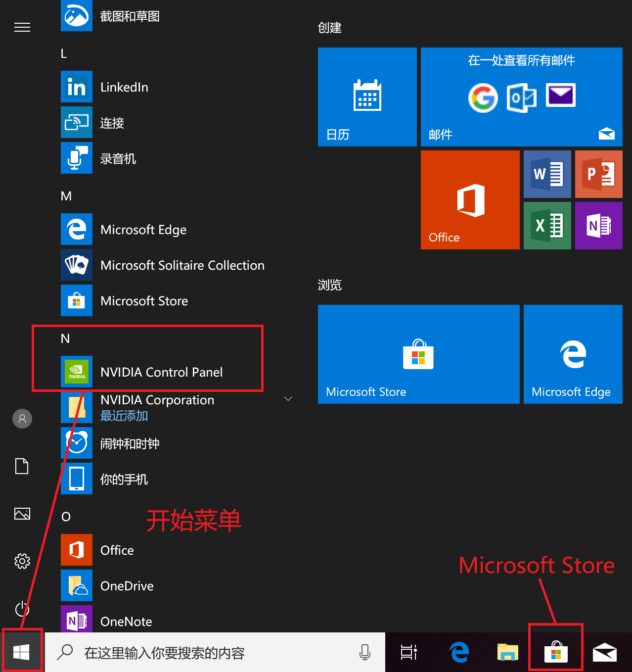This screenshot has height=672, width=632.
Task: Click the user account avatar icon
Action: [x=22, y=419]
